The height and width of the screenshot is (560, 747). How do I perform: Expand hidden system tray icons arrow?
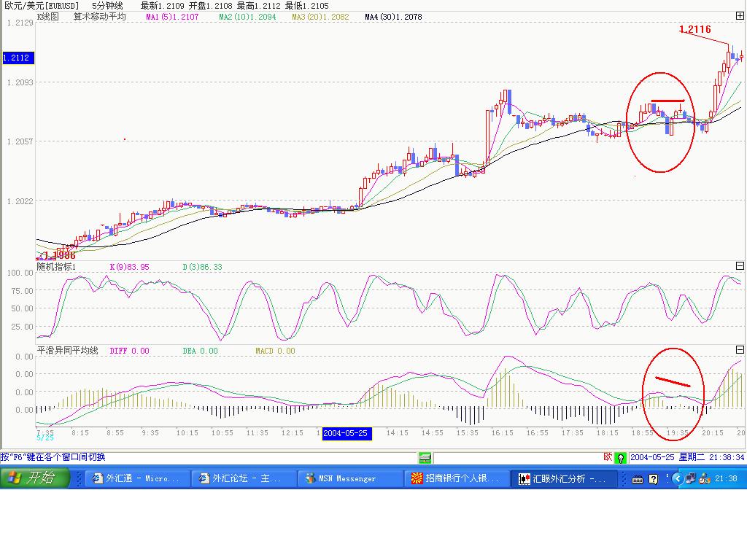click(677, 478)
